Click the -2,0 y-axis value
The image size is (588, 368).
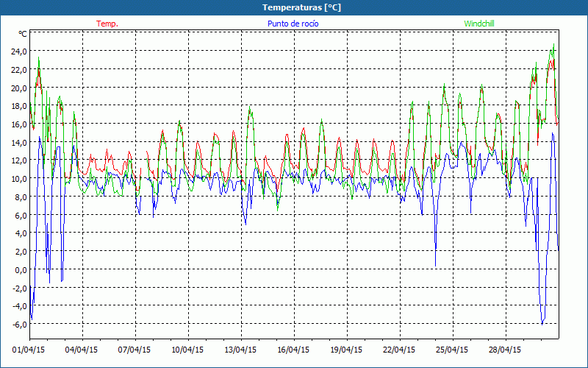(20, 289)
